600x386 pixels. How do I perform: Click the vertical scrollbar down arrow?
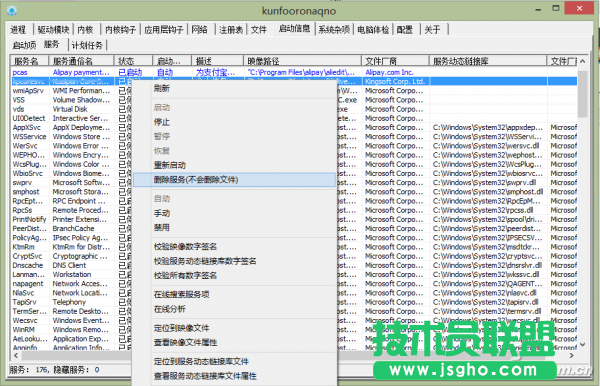pyautogui.click(x=582, y=344)
